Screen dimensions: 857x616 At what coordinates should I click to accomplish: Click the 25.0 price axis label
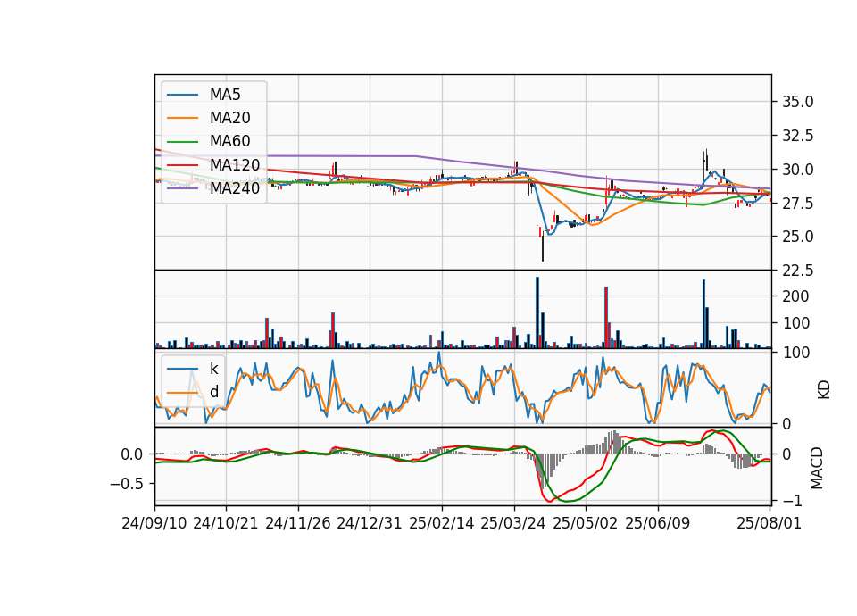(798, 237)
